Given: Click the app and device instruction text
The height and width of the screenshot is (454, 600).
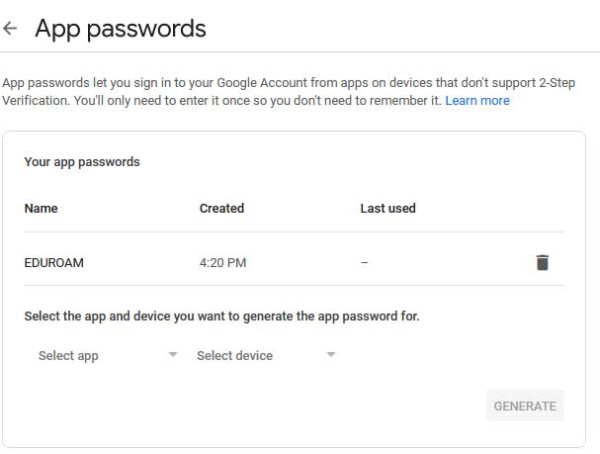Looking at the screenshot, I should [222, 317].
